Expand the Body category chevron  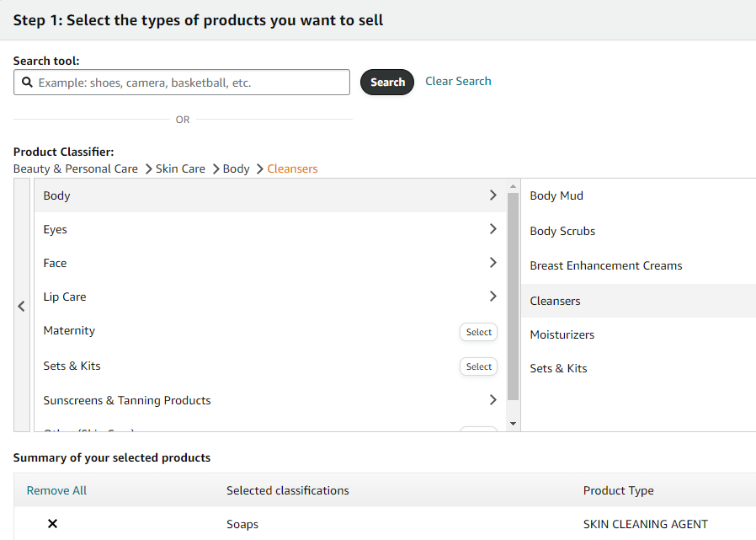click(492, 195)
